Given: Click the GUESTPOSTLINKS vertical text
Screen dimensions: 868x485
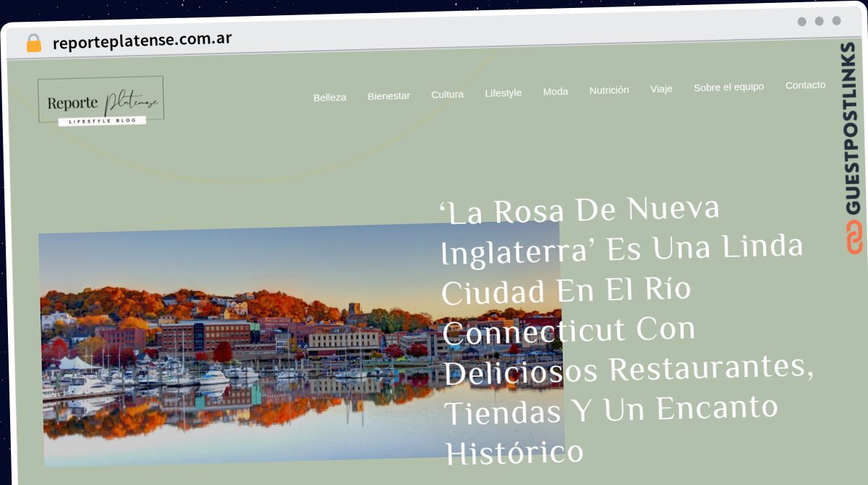Looking at the screenshot, I should coord(852,128).
